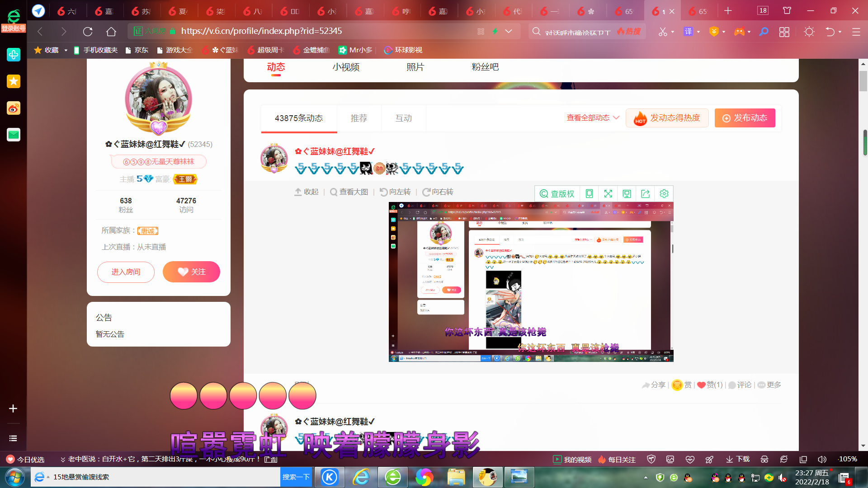Click the save image icon on image toolbar
The width and height of the screenshot is (868, 488).
(627, 193)
